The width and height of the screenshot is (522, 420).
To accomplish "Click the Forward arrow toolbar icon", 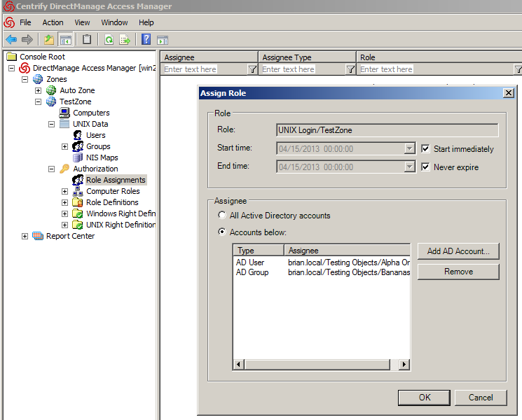I will pyautogui.click(x=27, y=40).
